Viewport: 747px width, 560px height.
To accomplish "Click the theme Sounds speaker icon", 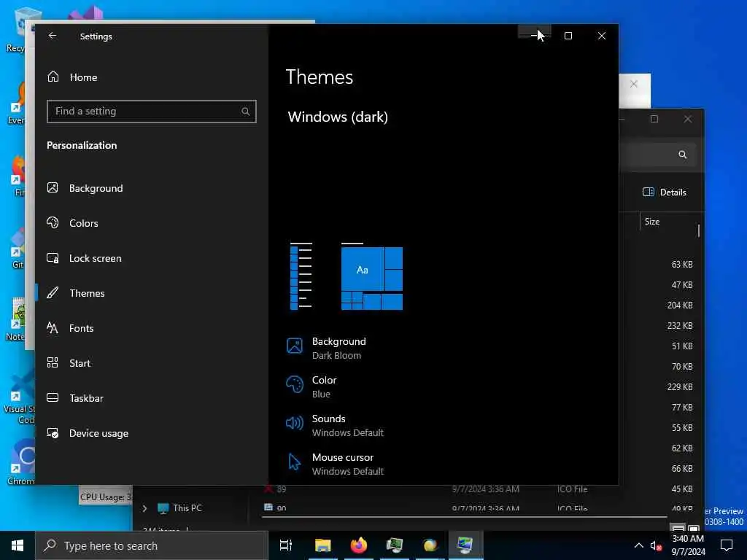I will pyautogui.click(x=295, y=423).
